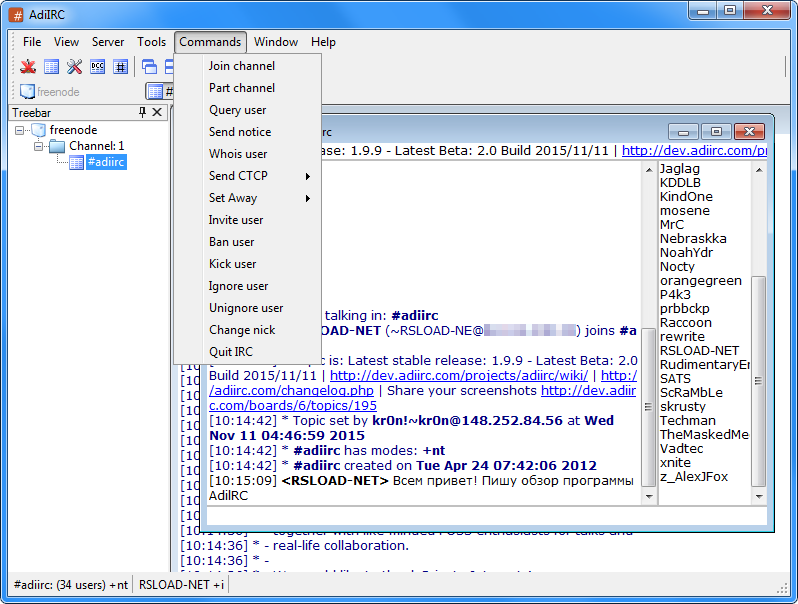Click the red disconnect server toolbar icon
The image size is (798, 604).
coord(28,67)
